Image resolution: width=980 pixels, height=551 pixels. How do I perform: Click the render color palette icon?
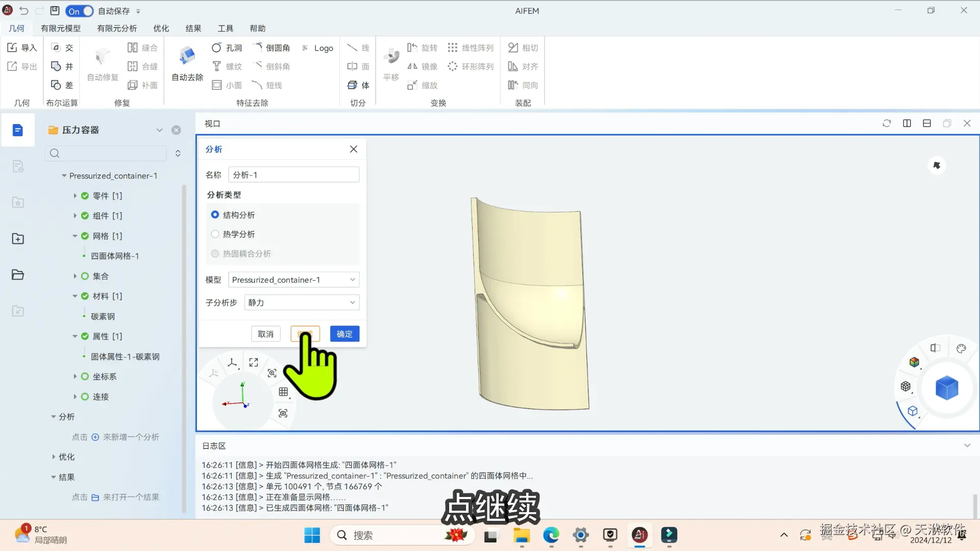click(961, 348)
